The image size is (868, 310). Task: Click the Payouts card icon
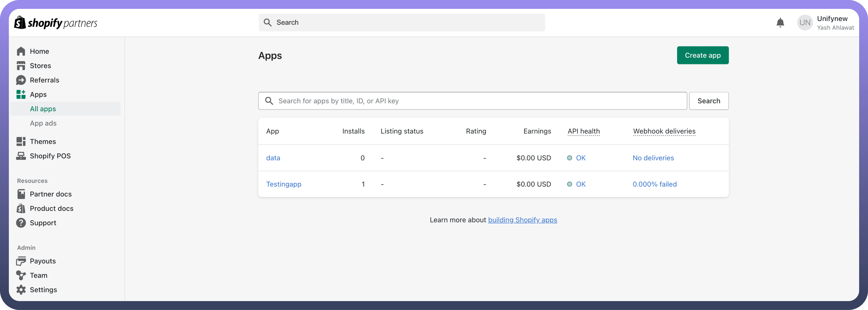[21, 261]
